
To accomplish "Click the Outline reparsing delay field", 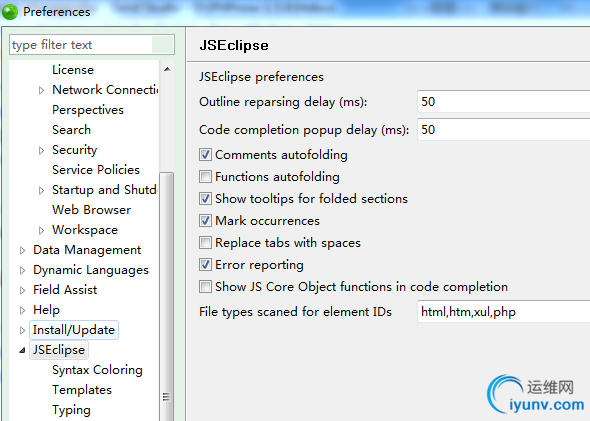I will 503,102.
